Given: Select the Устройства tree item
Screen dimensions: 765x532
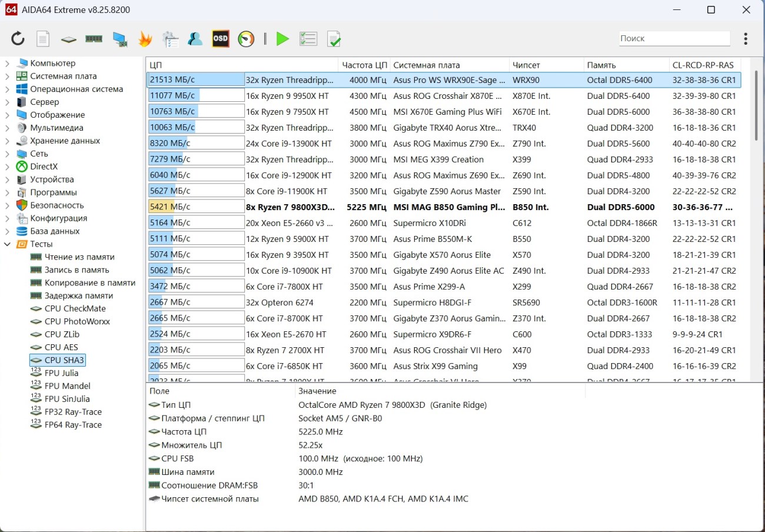Looking at the screenshot, I should click(52, 179).
